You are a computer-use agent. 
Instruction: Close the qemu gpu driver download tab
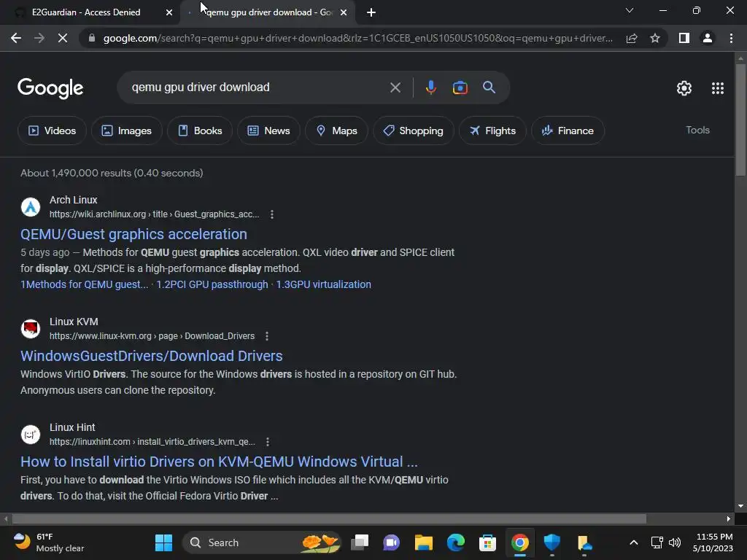tap(344, 13)
